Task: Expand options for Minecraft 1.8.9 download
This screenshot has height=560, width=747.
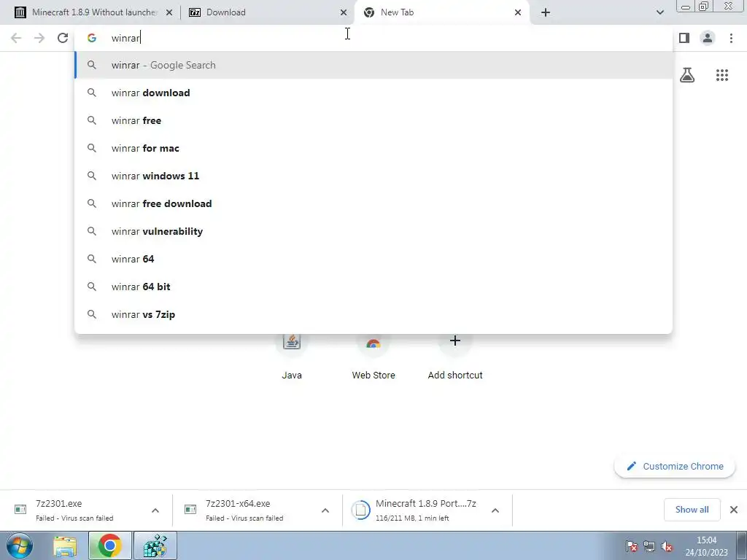Action: pyautogui.click(x=495, y=510)
